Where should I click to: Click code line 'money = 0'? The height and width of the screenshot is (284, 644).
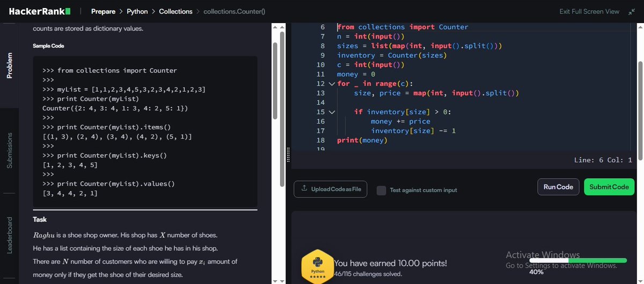point(356,74)
